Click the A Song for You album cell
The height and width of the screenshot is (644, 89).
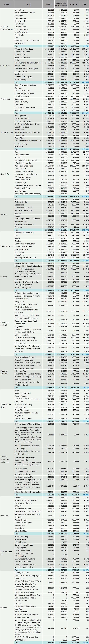click(7, 132)
